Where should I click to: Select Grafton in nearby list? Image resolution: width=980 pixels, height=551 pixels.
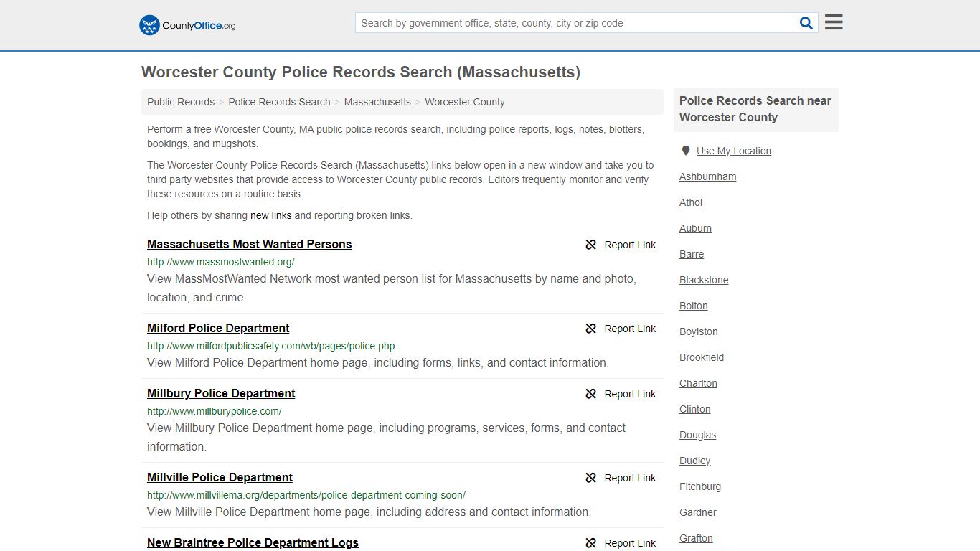(697, 538)
